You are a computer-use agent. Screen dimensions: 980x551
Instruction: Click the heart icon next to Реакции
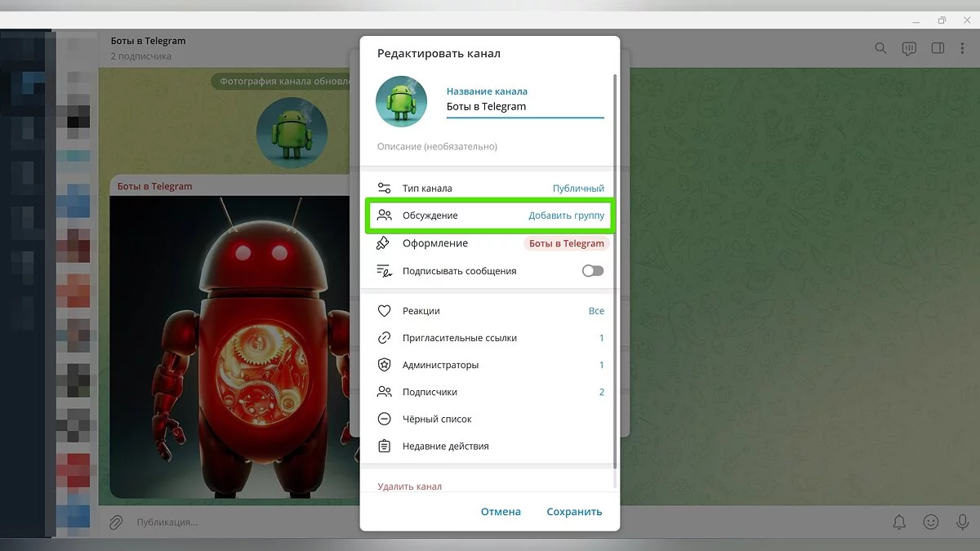point(384,311)
